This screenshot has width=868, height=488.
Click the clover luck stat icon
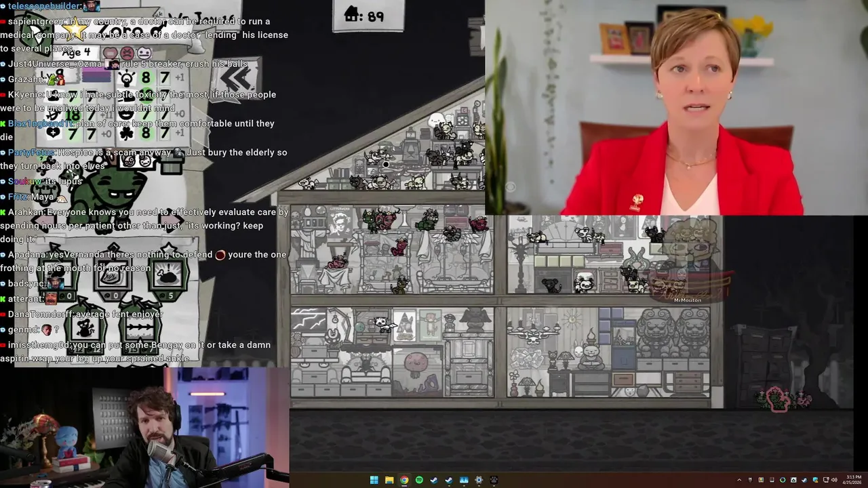[x=127, y=133]
